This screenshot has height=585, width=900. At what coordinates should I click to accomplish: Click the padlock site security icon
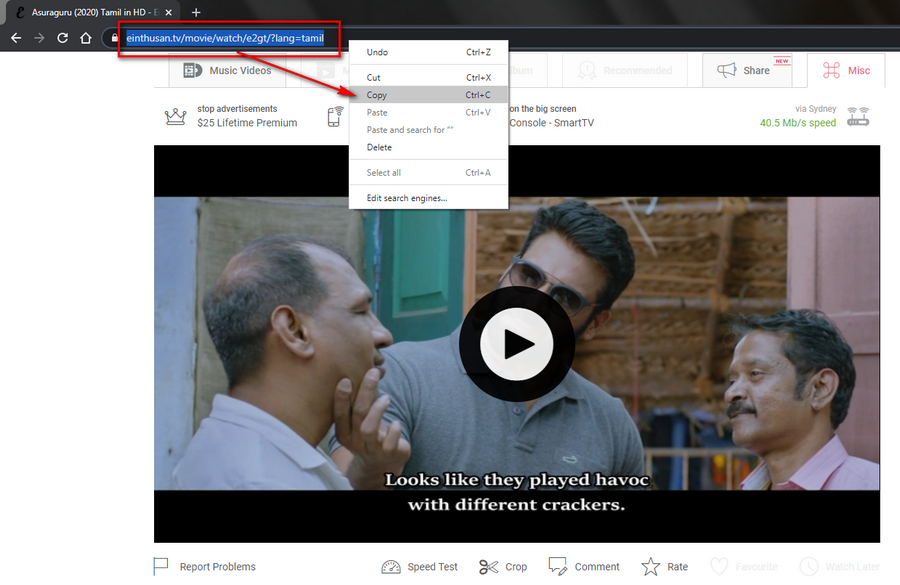[115, 38]
